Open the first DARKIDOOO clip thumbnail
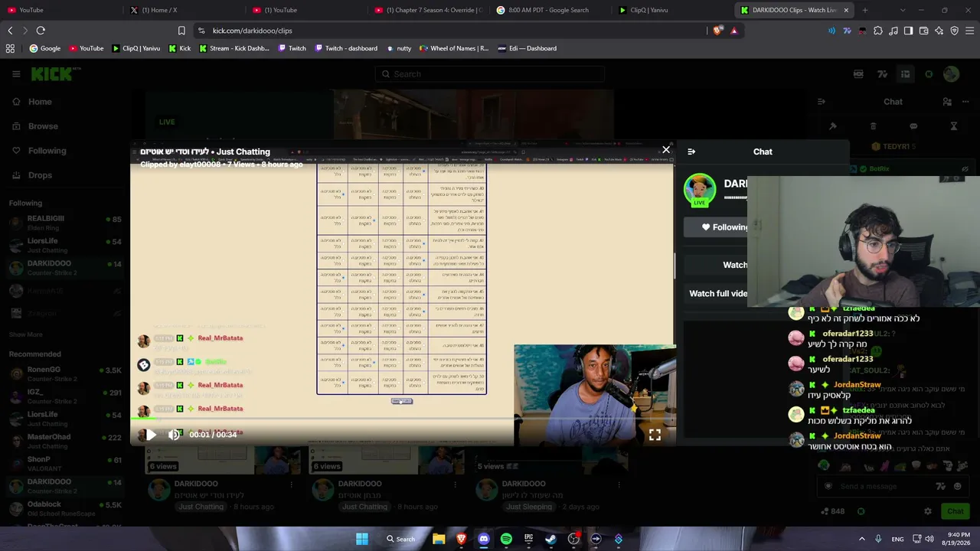This screenshot has width=980, height=551. coord(223,461)
